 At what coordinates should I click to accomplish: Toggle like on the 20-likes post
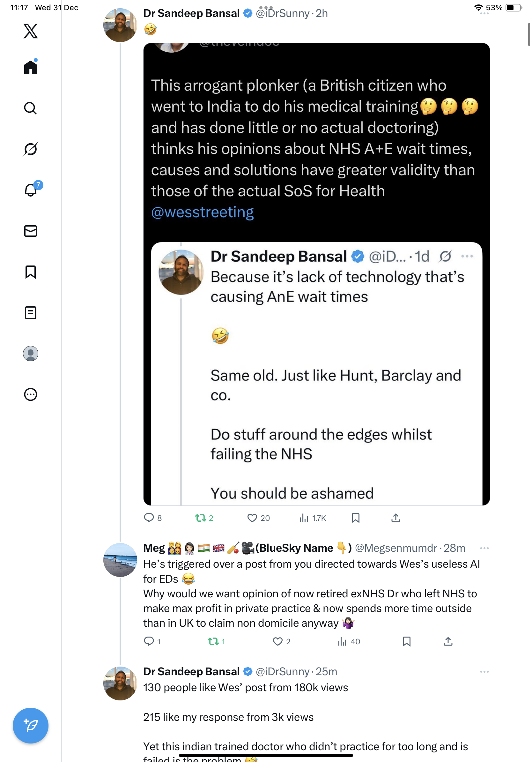pyautogui.click(x=252, y=518)
